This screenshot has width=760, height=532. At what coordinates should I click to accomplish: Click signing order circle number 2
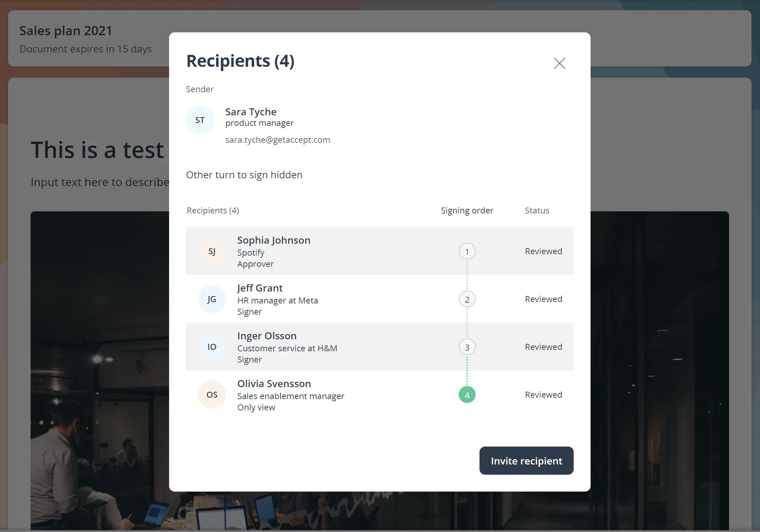[467, 299]
